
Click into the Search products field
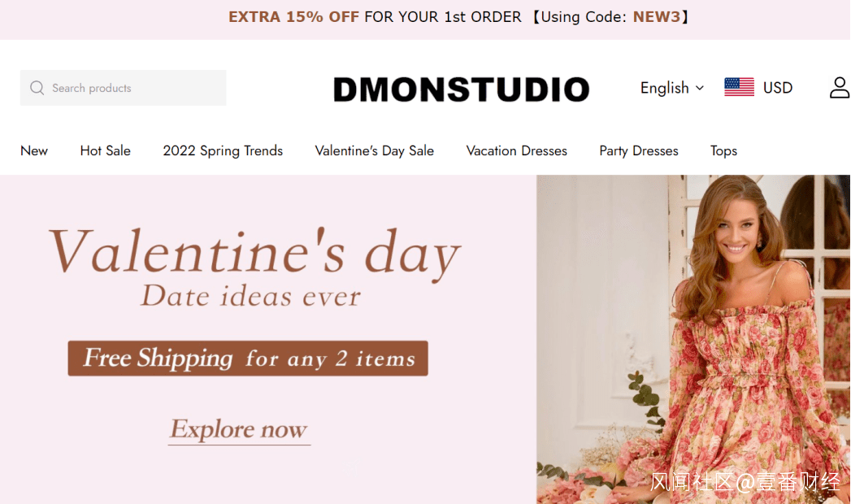point(124,88)
